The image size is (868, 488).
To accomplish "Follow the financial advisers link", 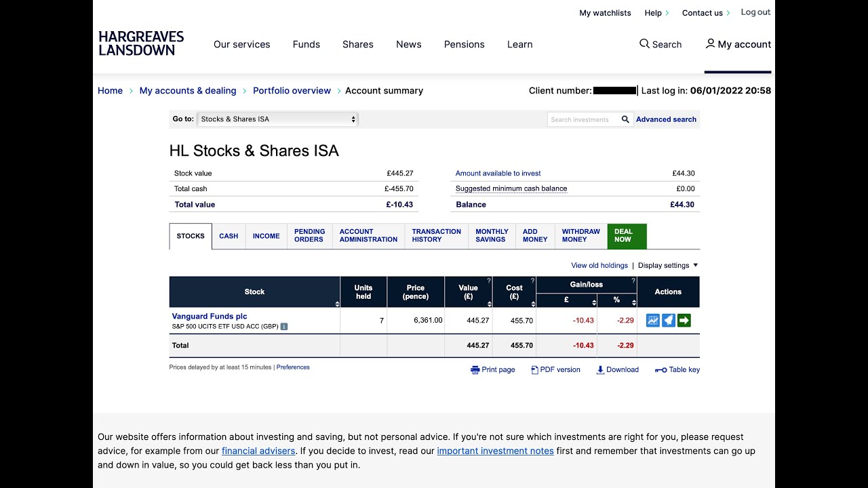I will [x=258, y=451].
